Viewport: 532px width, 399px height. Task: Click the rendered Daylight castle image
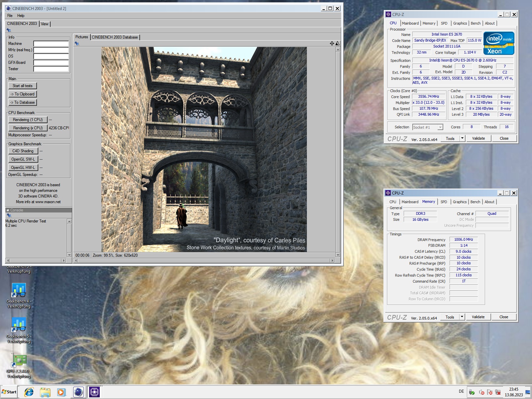204,149
